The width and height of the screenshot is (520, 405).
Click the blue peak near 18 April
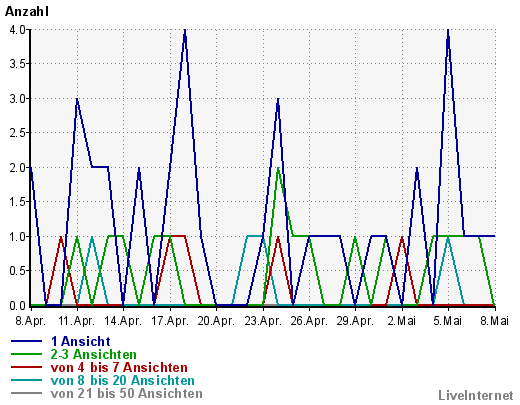(x=185, y=32)
